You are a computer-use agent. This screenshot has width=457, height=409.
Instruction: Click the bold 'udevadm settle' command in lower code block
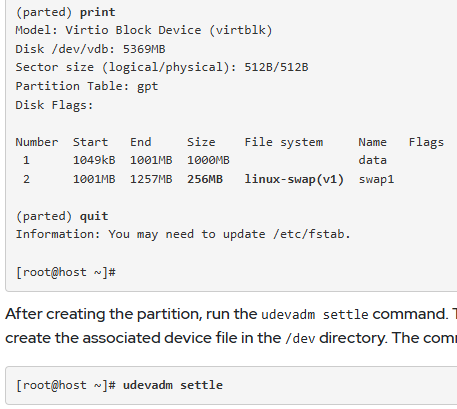coord(173,385)
